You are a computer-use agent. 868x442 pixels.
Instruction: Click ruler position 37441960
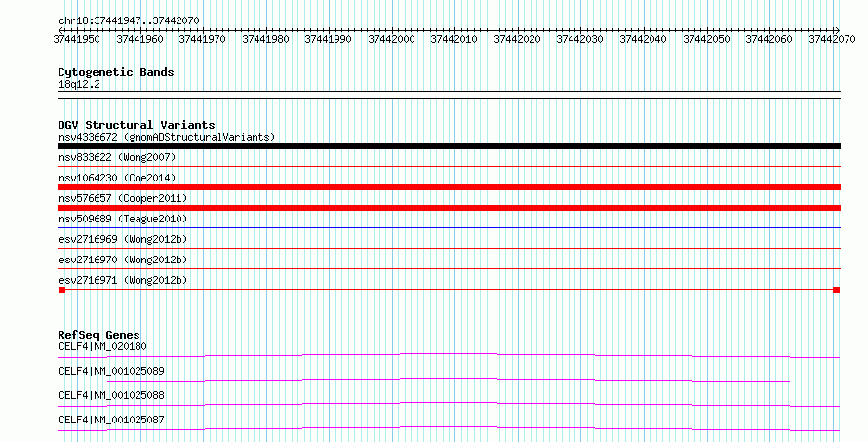click(x=139, y=39)
